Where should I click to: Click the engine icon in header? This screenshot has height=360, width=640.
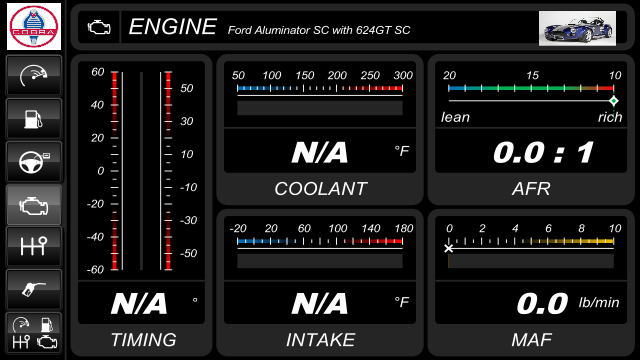[99, 27]
